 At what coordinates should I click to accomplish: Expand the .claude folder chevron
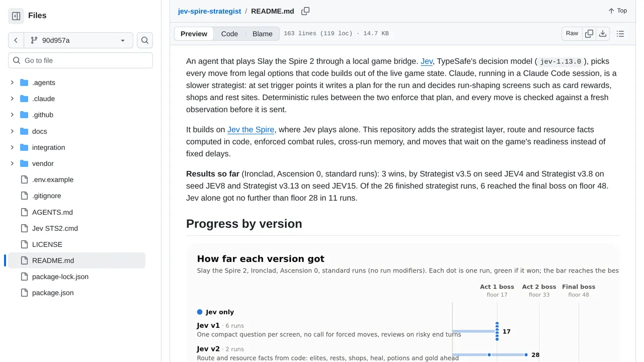(x=12, y=99)
